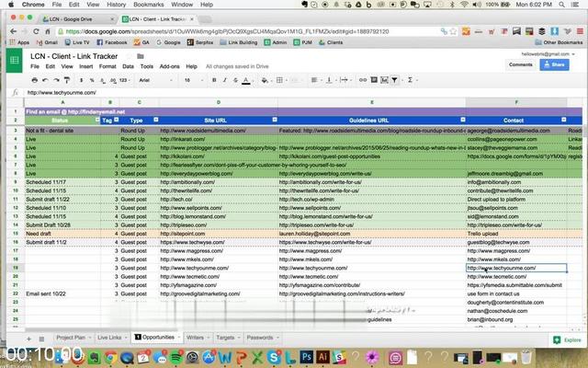
Task: Click the Redo arrow icon
Action: 56,80
